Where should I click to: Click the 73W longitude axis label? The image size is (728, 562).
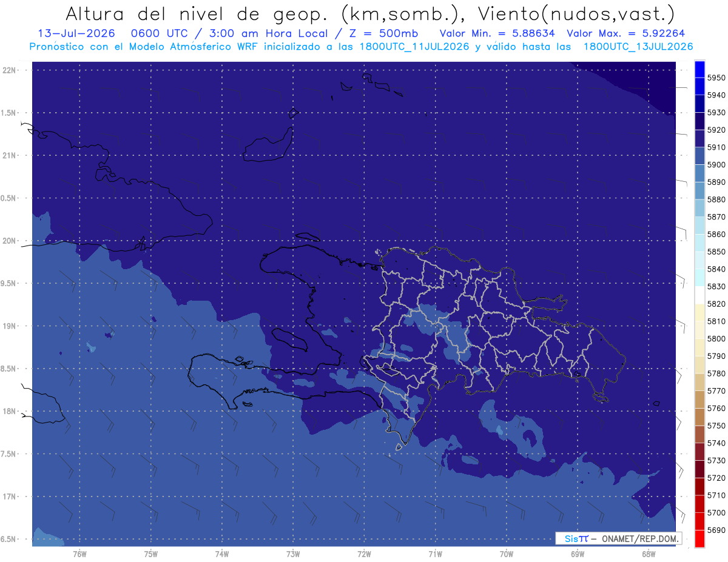(x=293, y=554)
